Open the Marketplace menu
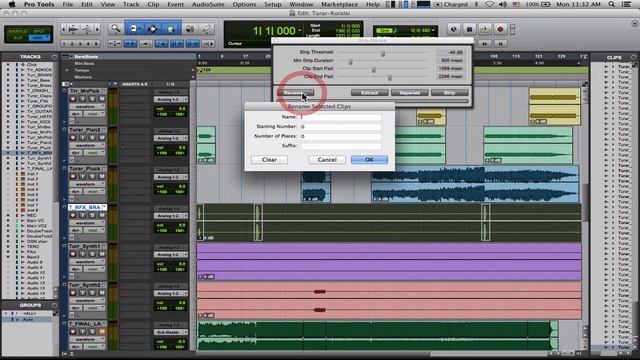 tap(339, 4)
